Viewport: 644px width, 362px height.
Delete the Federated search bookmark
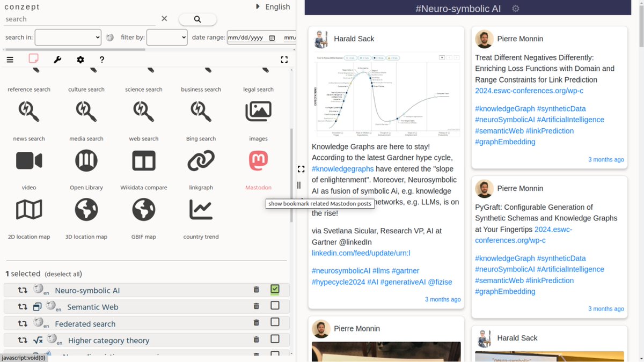point(257,323)
